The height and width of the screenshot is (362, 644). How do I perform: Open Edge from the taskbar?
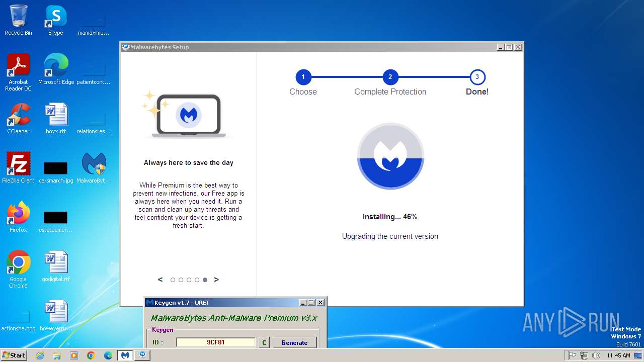pyautogui.click(x=108, y=355)
